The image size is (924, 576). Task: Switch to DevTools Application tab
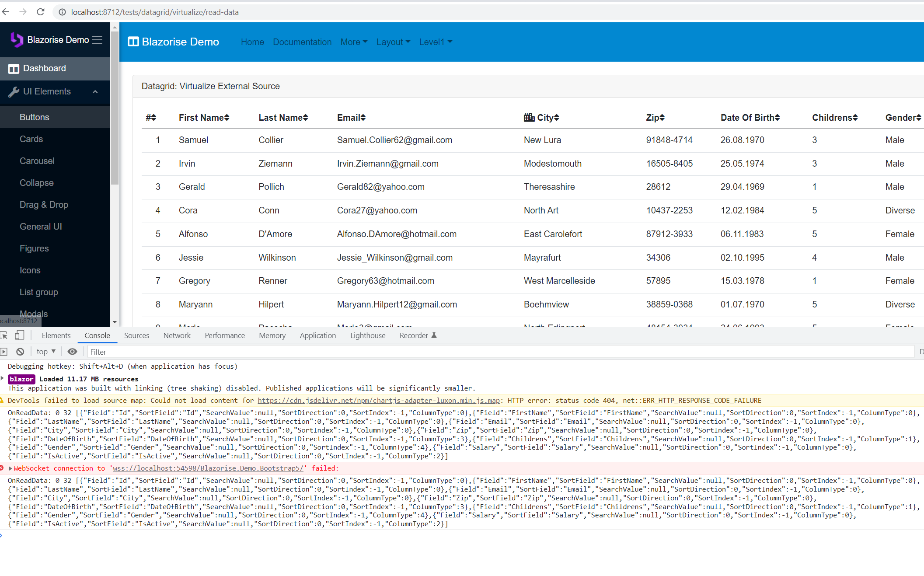point(317,335)
